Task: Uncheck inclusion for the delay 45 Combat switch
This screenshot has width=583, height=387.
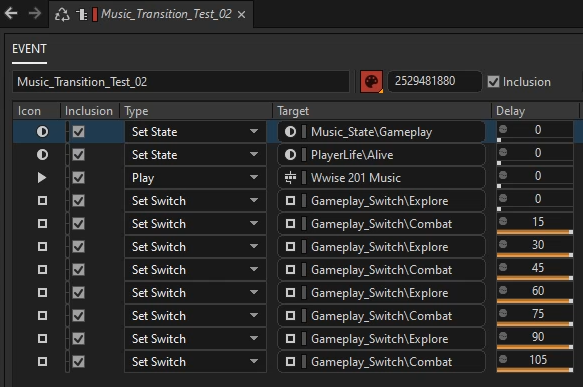Action: point(78,270)
